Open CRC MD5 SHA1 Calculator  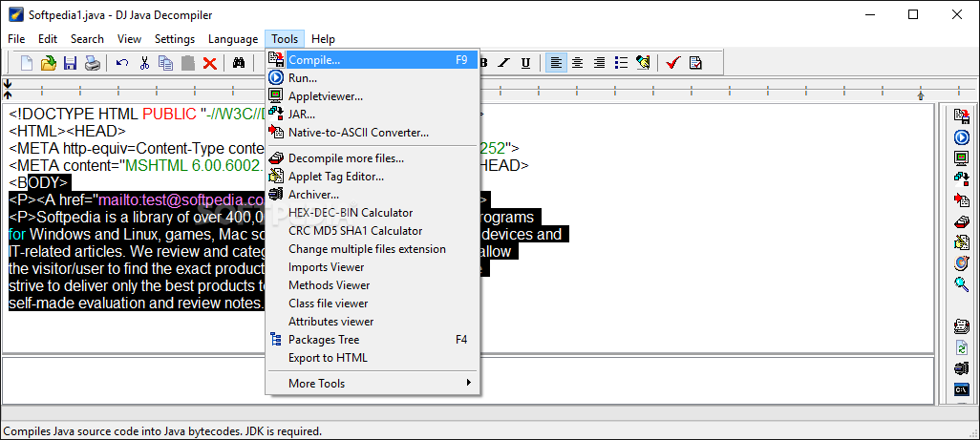click(x=373, y=231)
